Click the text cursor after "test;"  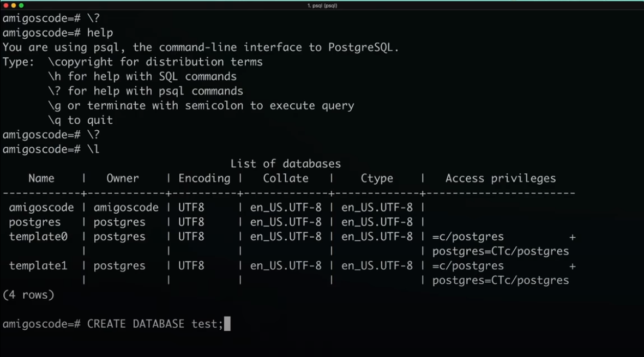[x=227, y=324]
